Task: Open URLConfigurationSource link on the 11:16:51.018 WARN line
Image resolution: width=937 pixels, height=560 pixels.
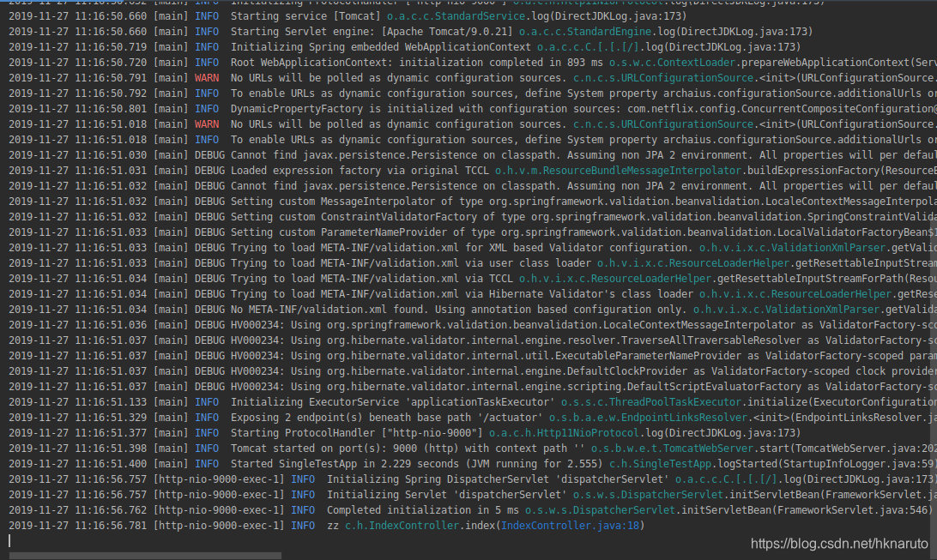Action: (663, 124)
